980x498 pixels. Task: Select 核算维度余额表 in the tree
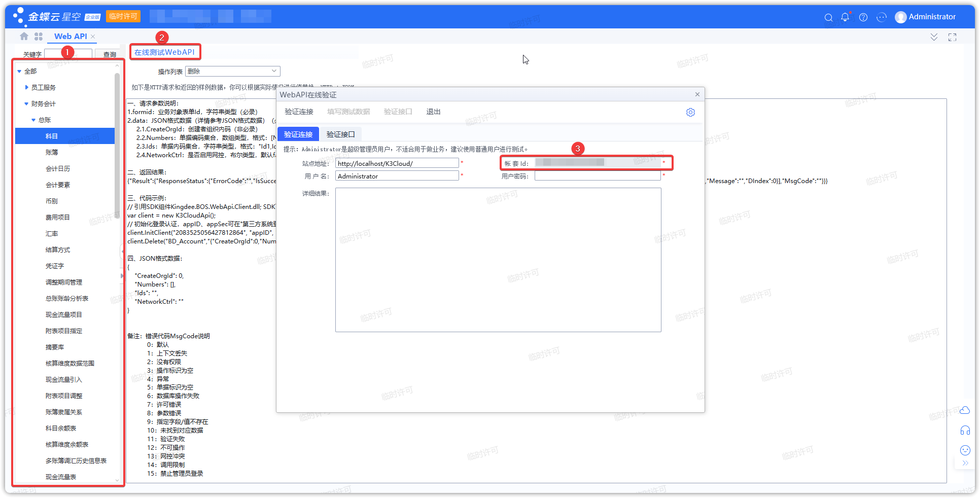[67, 445]
